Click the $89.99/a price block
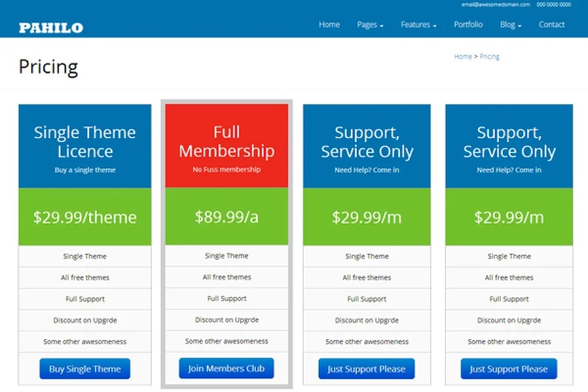The height and width of the screenshot is (392, 588). 227,216
